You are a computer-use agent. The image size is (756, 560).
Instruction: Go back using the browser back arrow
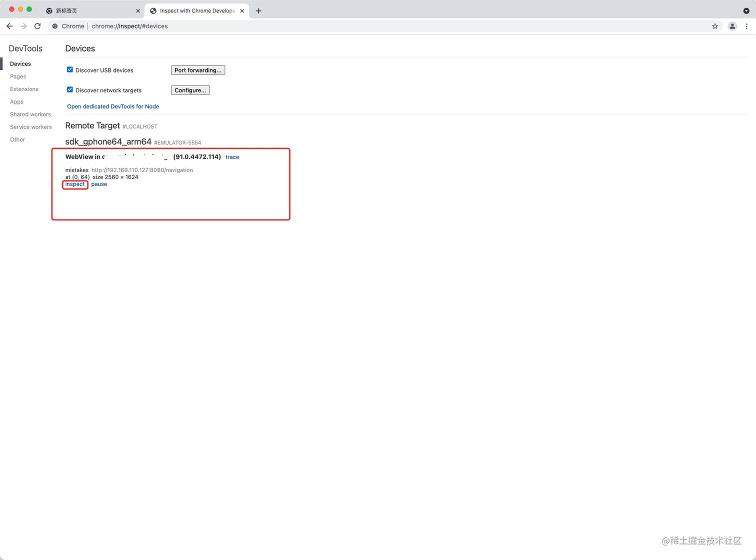(x=9, y=26)
